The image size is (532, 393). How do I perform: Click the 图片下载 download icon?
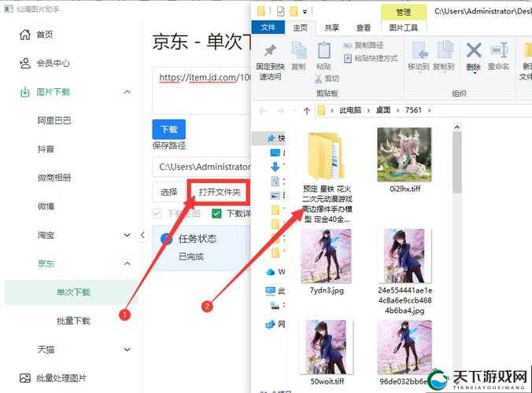24,92
